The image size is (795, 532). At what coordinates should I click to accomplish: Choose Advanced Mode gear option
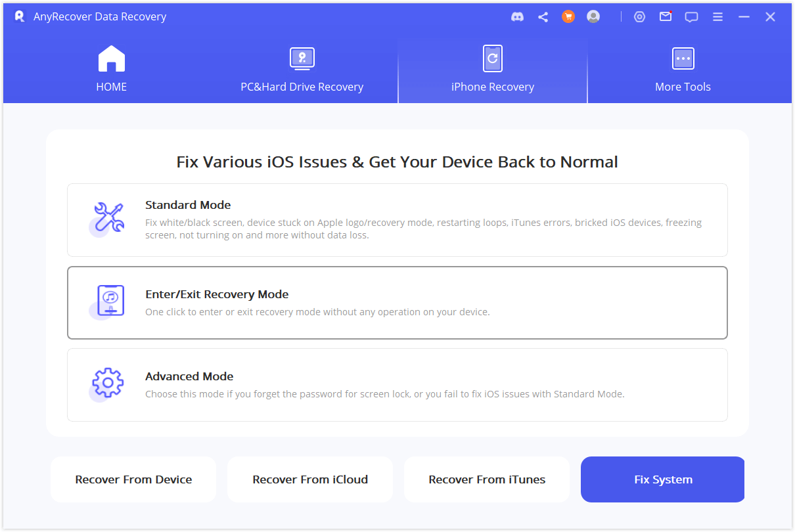pyautogui.click(x=397, y=384)
